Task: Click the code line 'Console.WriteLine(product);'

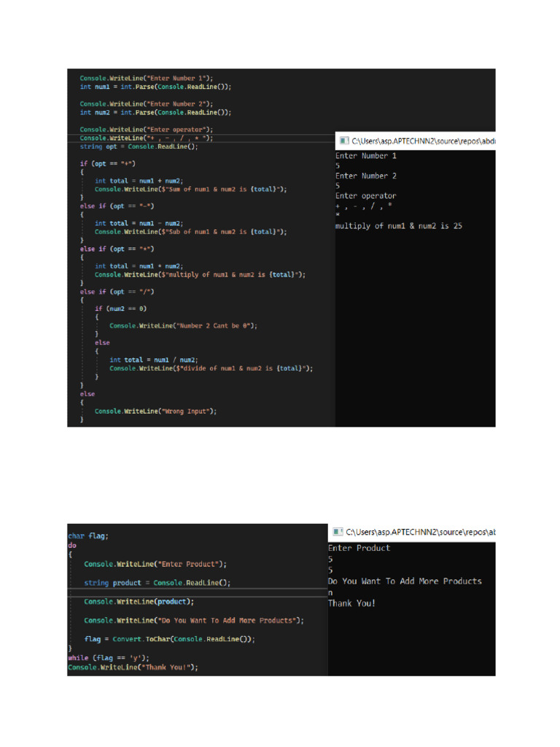Action: 139,602
